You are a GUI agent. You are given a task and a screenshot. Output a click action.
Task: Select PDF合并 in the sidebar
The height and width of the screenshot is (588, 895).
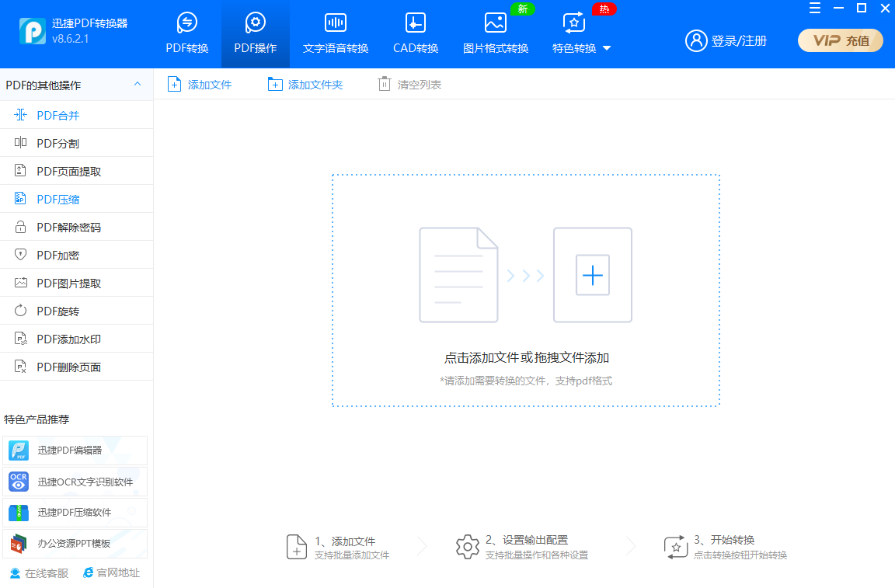(76, 115)
